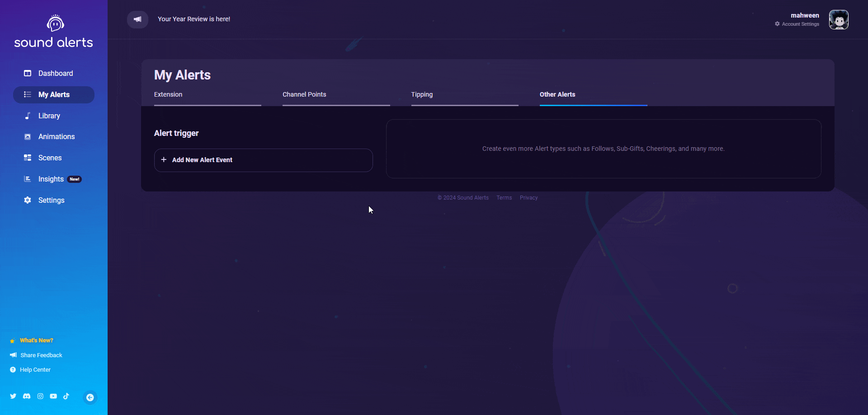Open the Your Year Review announcement
The image size is (868, 415).
tap(194, 19)
